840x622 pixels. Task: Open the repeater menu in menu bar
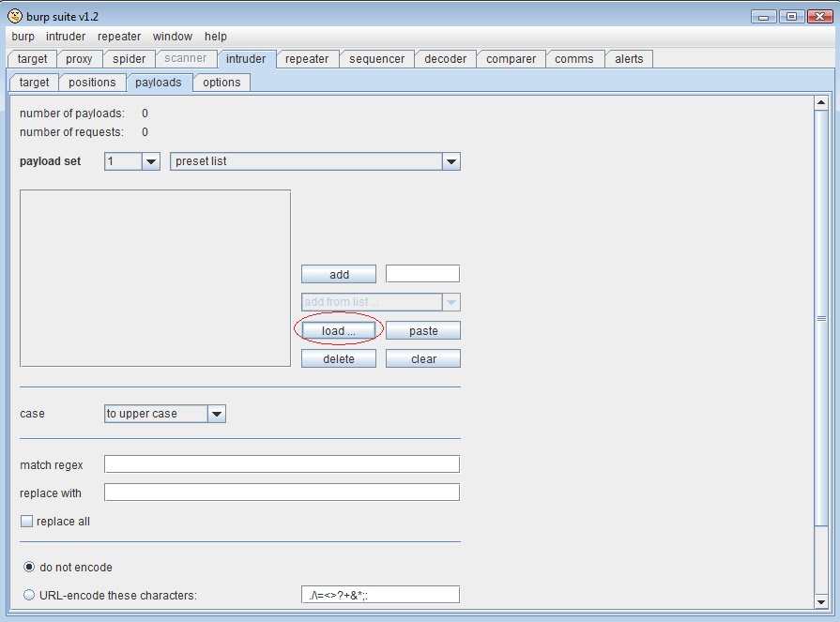pos(119,37)
